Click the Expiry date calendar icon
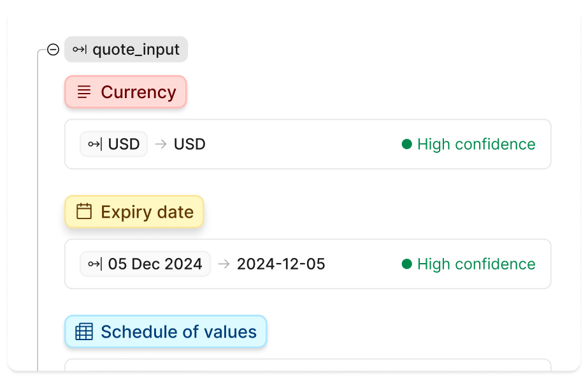This screenshot has width=588, height=379. tap(84, 212)
